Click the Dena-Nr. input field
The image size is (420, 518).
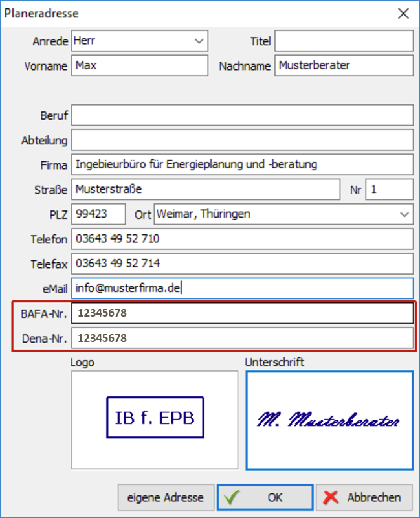[242, 338]
